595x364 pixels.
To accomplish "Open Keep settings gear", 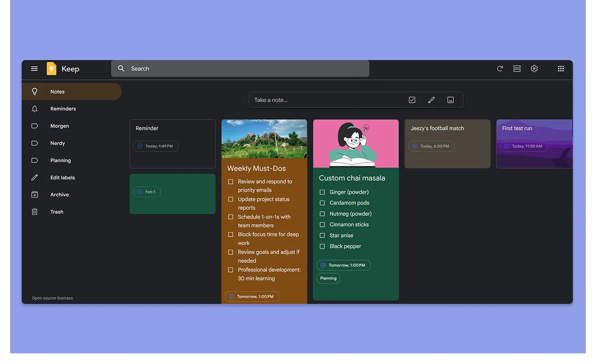I will point(534,68).
